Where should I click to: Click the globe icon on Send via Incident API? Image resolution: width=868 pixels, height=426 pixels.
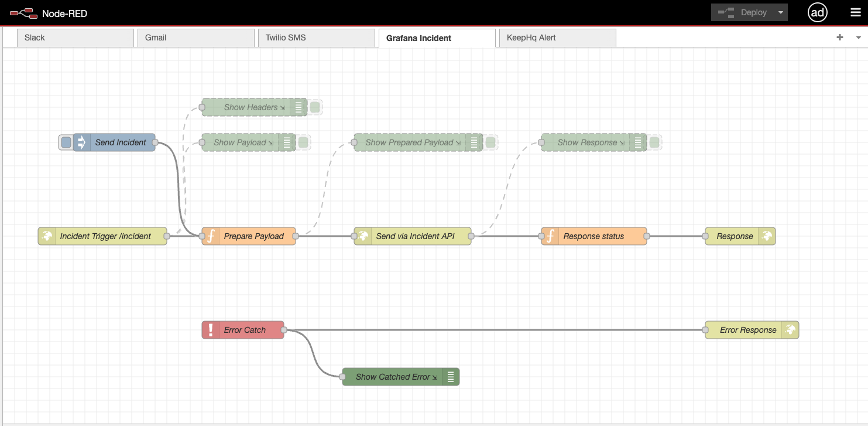pyautogui.click(x=363, y=236)
